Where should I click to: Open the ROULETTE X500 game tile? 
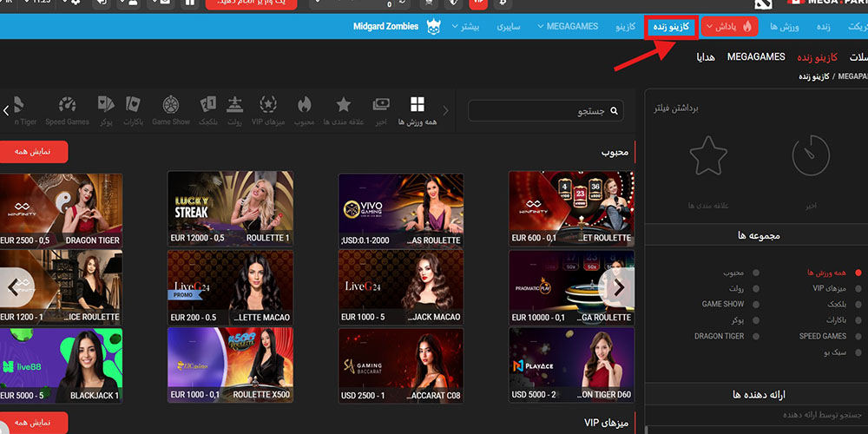tap(230, 365)
